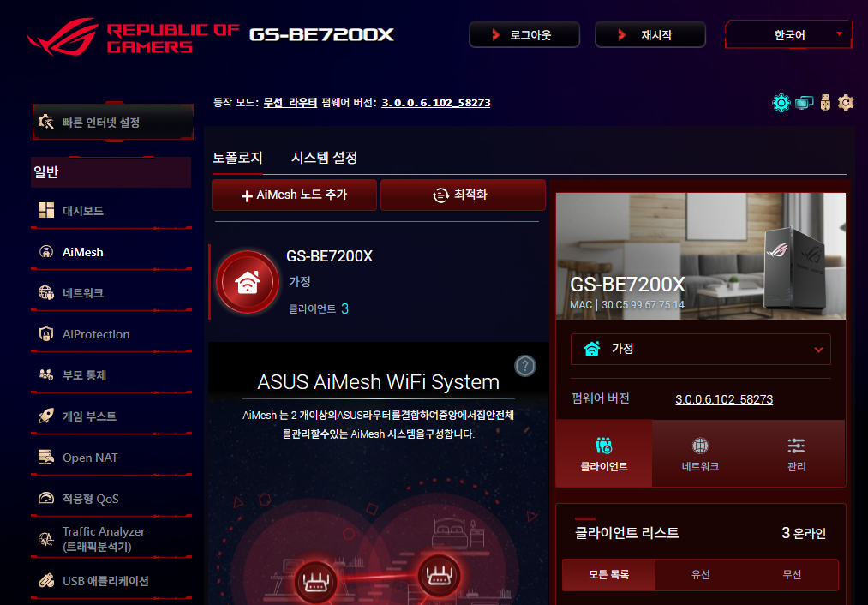Click the connected devices monitor icon

point(804,102)
